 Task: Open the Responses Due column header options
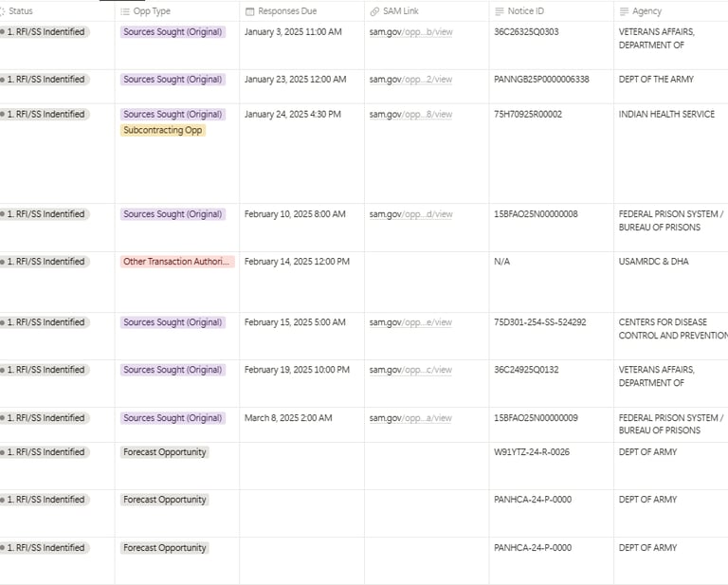[287, 11]
